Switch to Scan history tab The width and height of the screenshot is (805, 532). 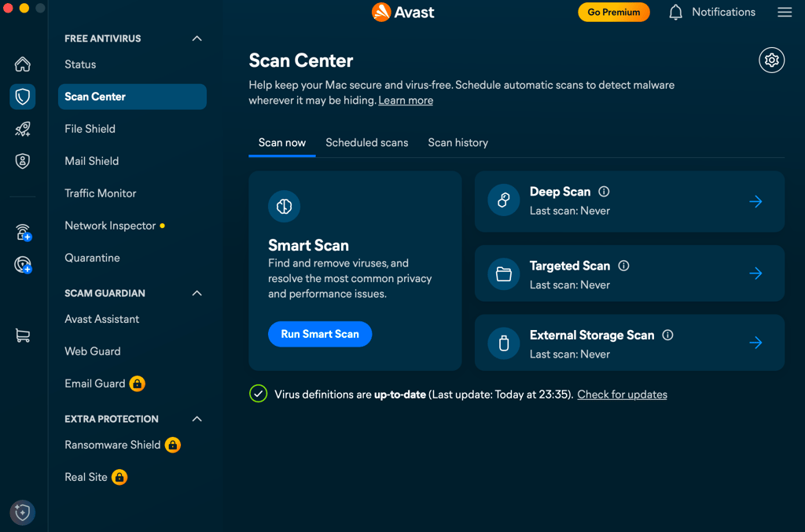[x=458, y=143]
